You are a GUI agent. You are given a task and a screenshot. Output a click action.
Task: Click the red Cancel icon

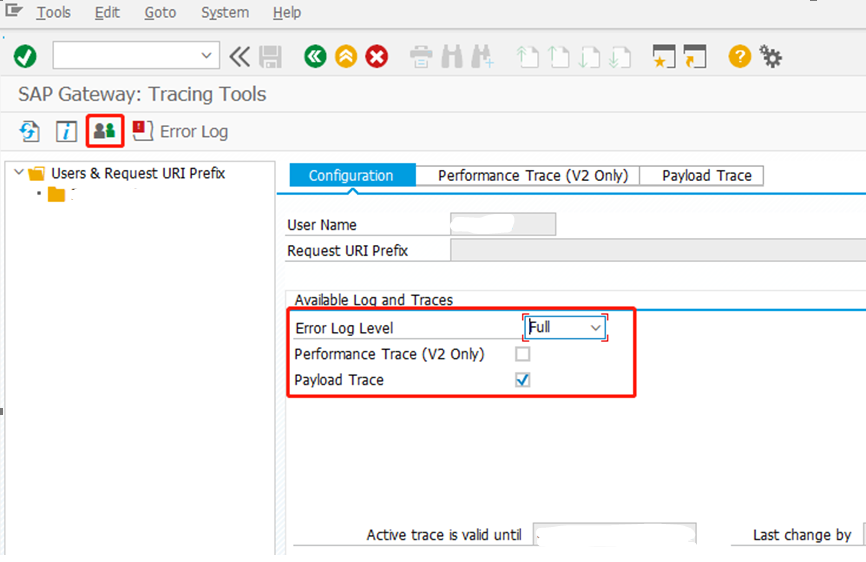[377, 56]
